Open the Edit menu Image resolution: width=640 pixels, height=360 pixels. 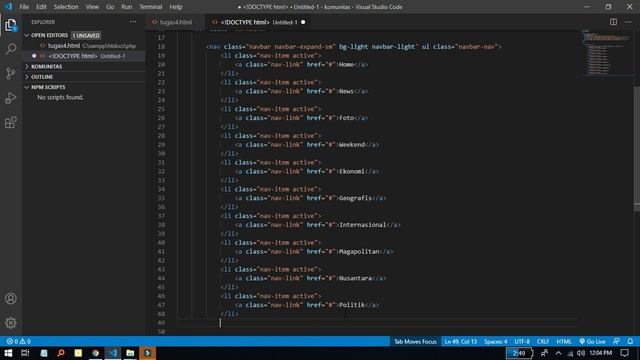click(x=41, y=7)
